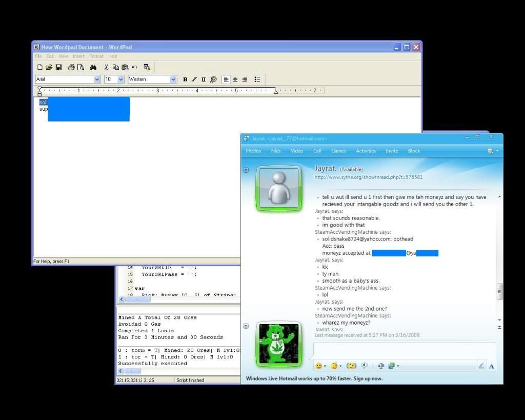Open Games in the Messenger toolbar
The width and height of the screenshot is (525, 420).
(x=338, y=151)
